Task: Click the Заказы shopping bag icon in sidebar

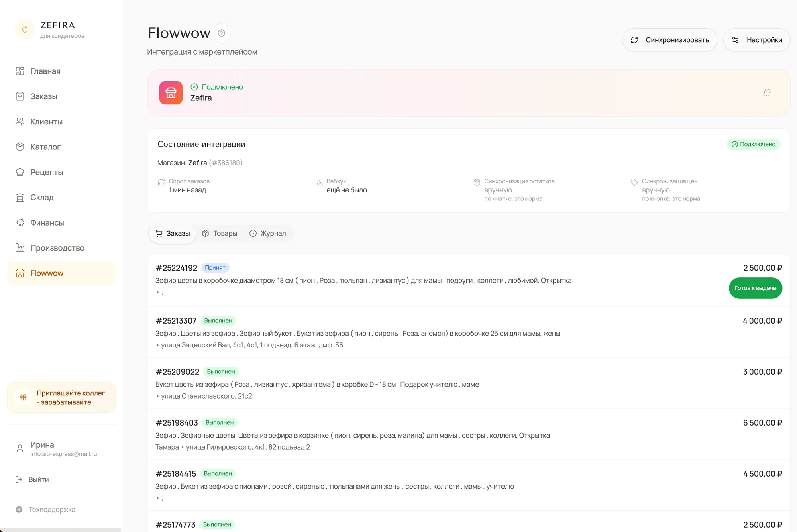Action: click(20, 96)
